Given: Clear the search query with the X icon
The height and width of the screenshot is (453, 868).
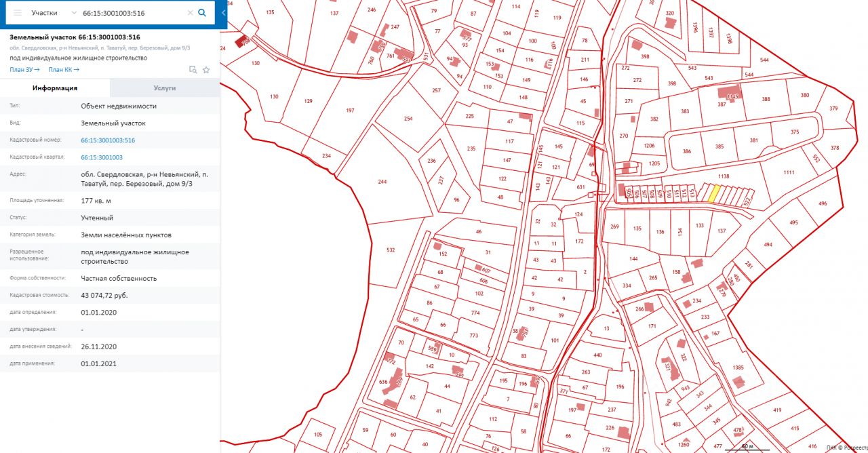Looking at the screenshot, I should 190,13.
